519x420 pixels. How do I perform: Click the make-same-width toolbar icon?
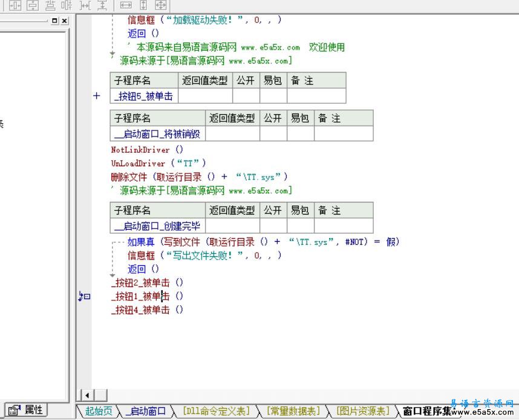(126, 5)
